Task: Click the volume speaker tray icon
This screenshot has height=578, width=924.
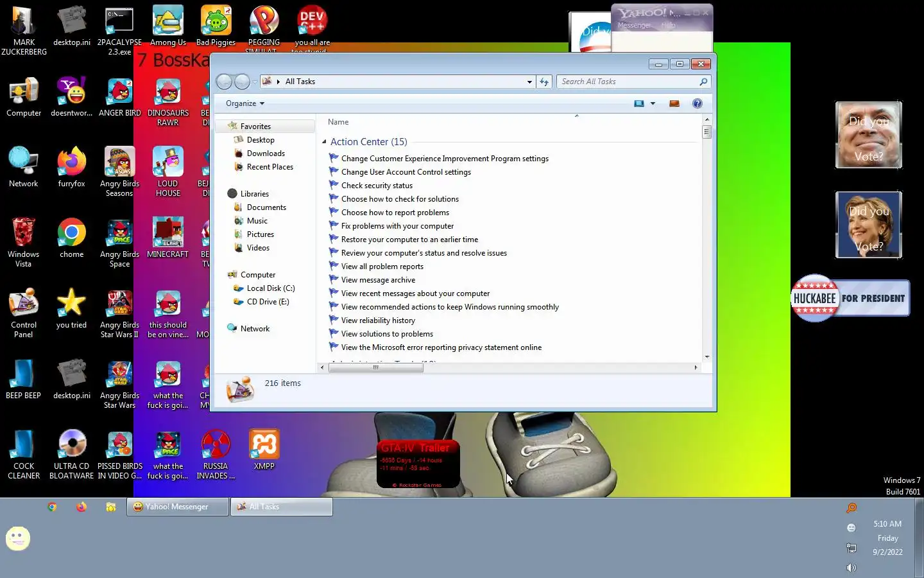Action: click(851, 568)
